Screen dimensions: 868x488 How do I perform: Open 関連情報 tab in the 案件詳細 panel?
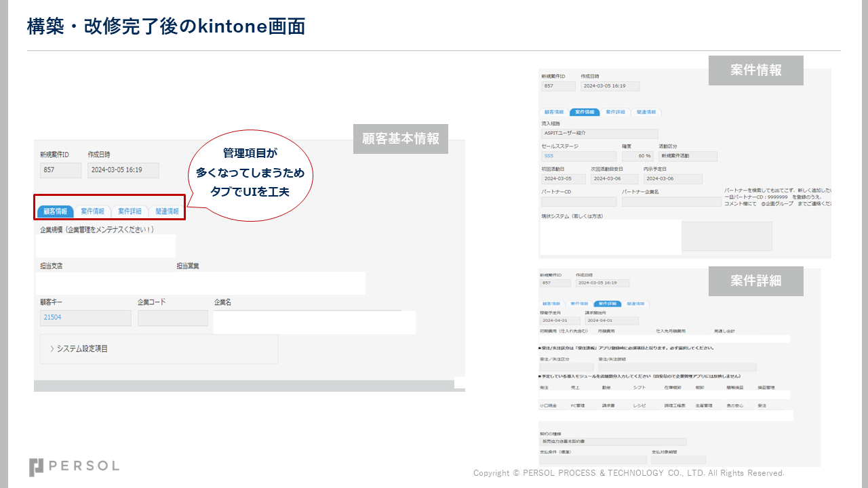tap(635, 304)
